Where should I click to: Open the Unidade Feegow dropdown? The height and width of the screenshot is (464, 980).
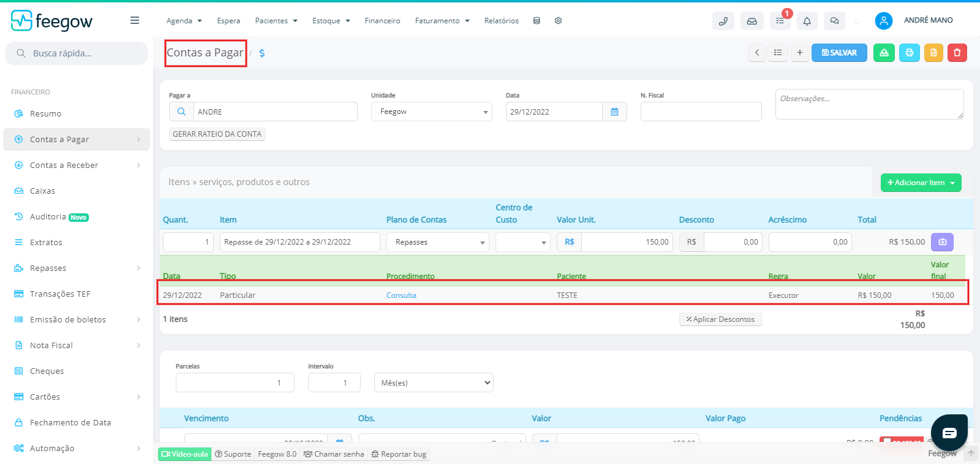coord(432,112)
